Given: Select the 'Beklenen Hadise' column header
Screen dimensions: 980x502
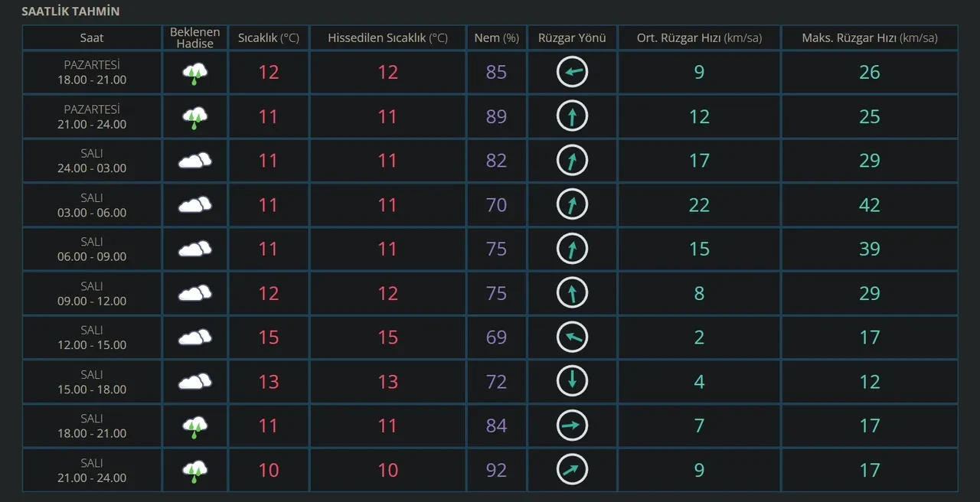Looking at the screenshot, I should 194,37.
